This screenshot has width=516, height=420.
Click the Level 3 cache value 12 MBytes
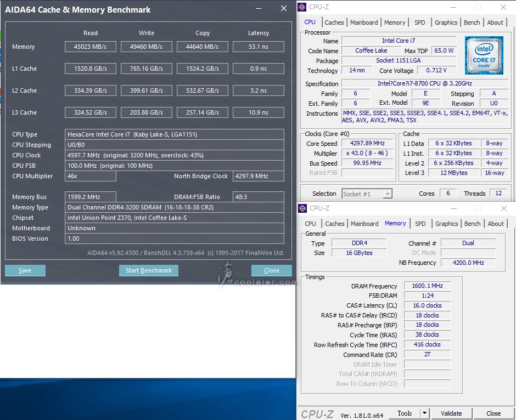tap(454, 173)
